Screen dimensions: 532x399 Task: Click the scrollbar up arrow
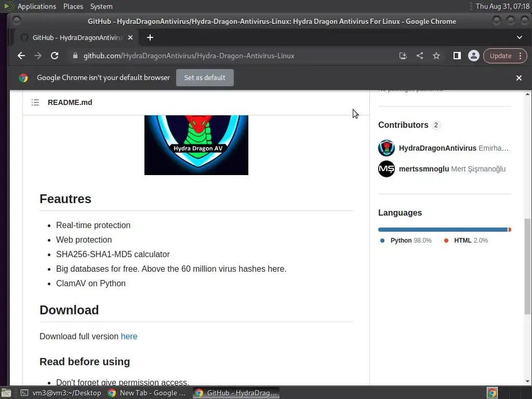(527, 94)
